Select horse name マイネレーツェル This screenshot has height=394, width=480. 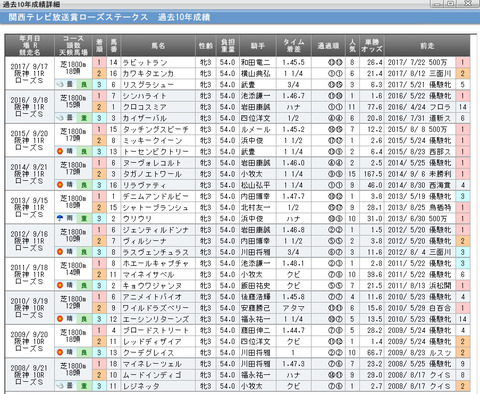152,364
